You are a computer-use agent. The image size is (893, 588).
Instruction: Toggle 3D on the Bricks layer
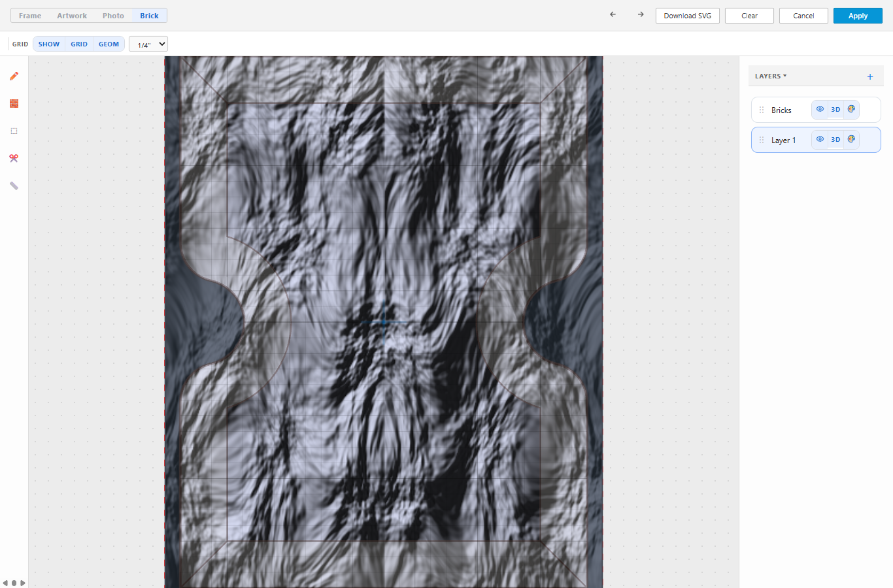(835, 109)
